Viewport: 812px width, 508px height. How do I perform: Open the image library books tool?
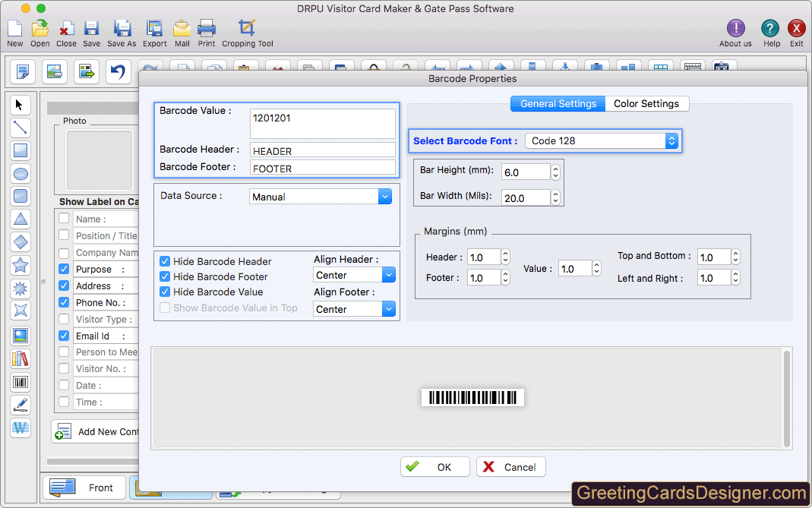21,358
